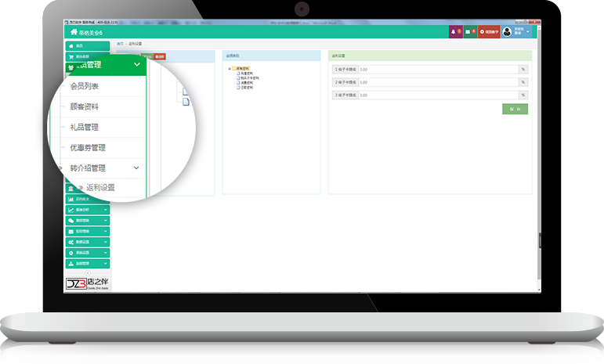The height and width of the screenshot is (364, 604).
Task: Click the 店之伴 logo in sidebar
Action: 86,283
